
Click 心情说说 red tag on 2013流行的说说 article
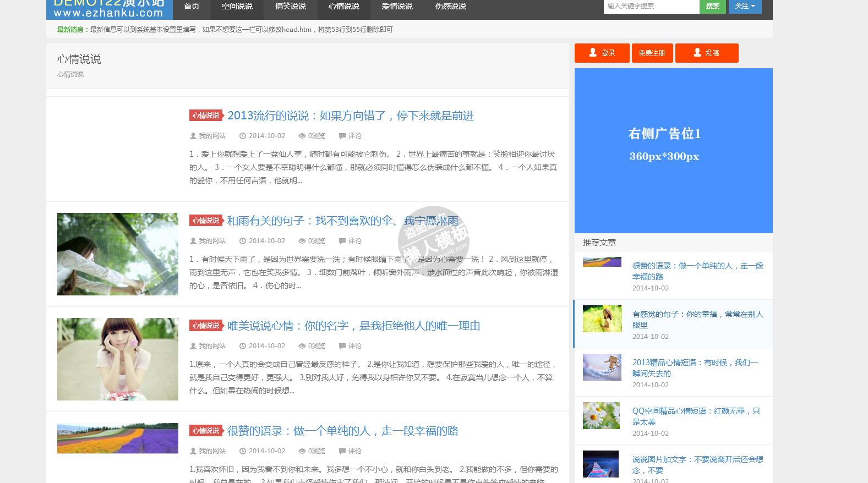[206, 116]
